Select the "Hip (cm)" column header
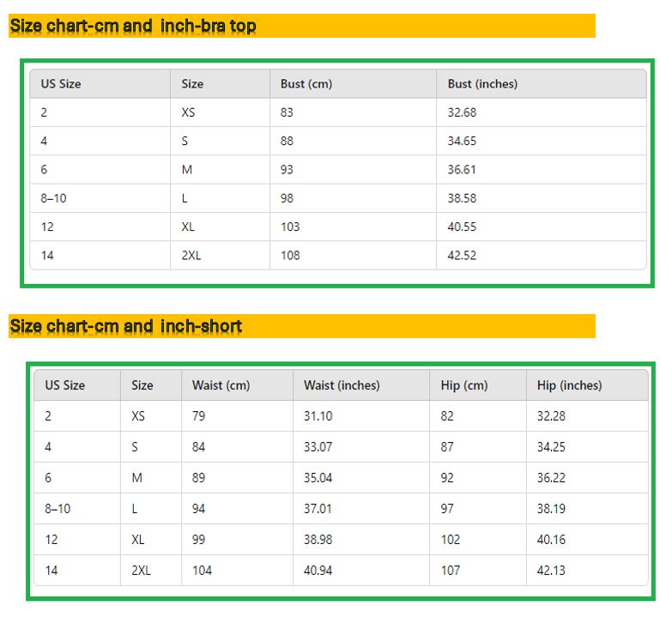The width and height of the screenshot is (672, 617). [464, 385]
